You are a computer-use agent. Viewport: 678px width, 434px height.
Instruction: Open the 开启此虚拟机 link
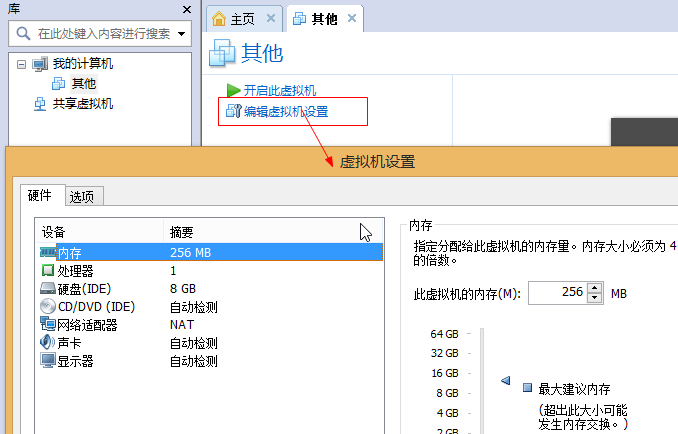click(280, 90)
